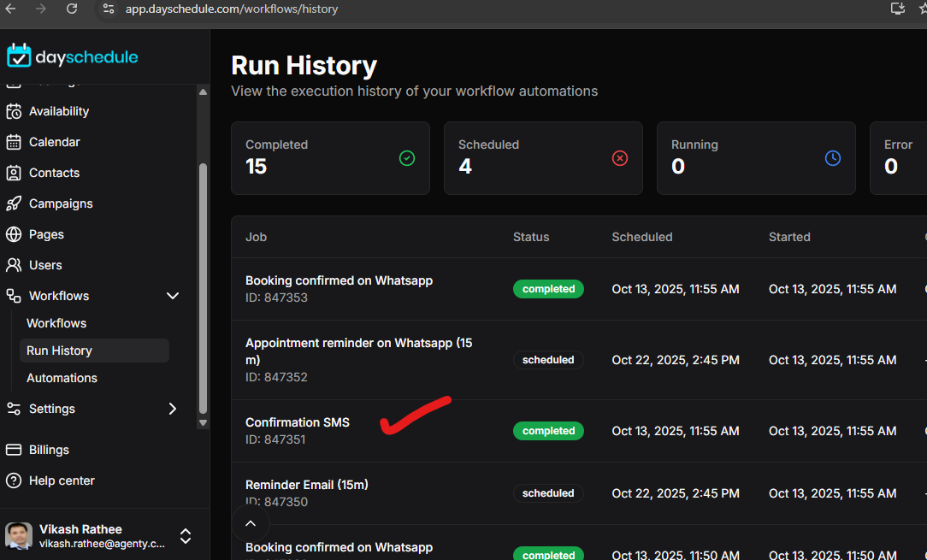Click the sidebar scrollbar down arrow

pyautogui.click(x=203, y=422)
